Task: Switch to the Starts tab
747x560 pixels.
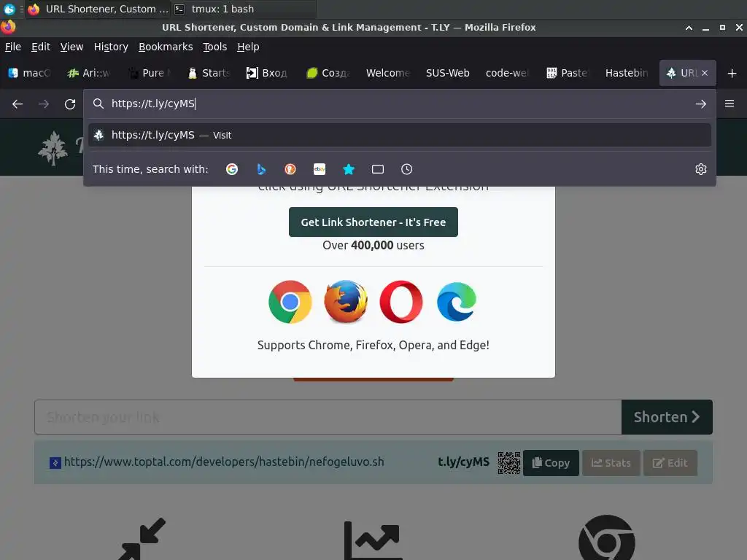Action: (x=209, y=73)
